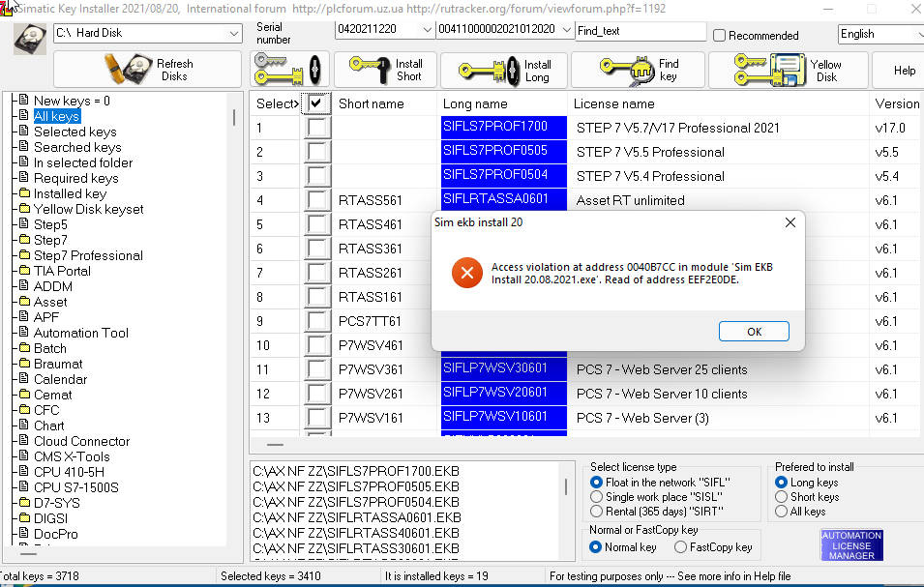Open the first serial number dropdown
Image resolution: width=924 pixels, height=587 pixels.
[426, 29]
